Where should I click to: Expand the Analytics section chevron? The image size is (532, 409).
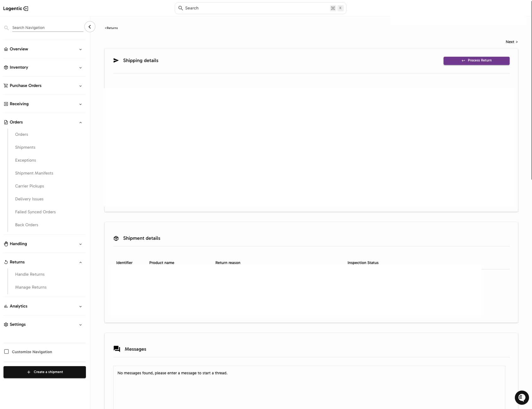(x=81, y=307)
